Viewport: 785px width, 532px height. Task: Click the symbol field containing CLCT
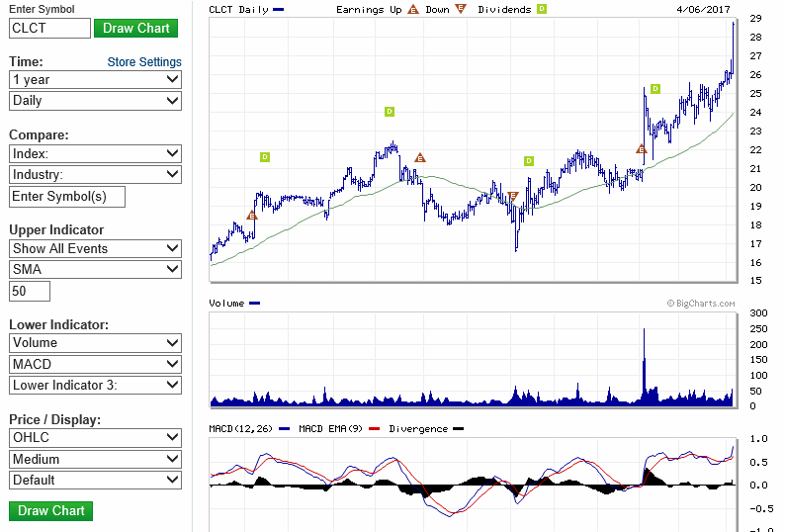click(x=49, y=28)
